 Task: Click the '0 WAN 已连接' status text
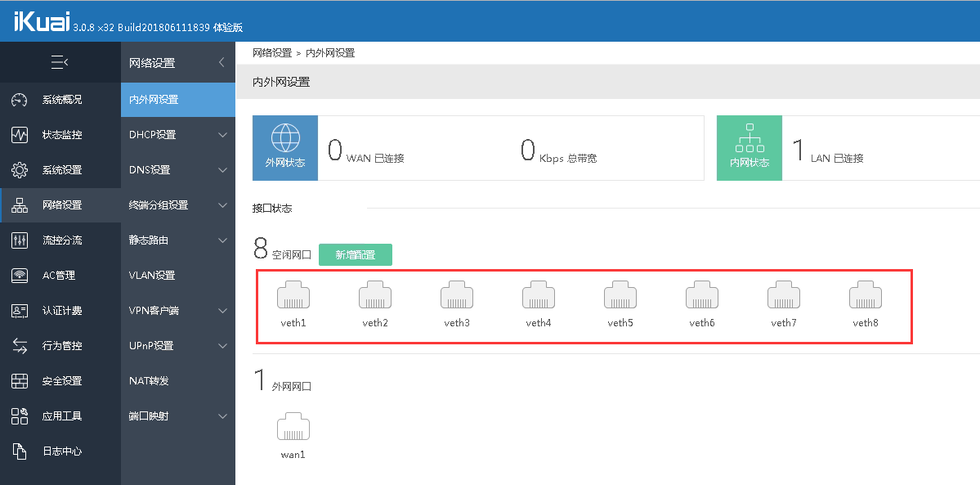[x=366, y=150]
